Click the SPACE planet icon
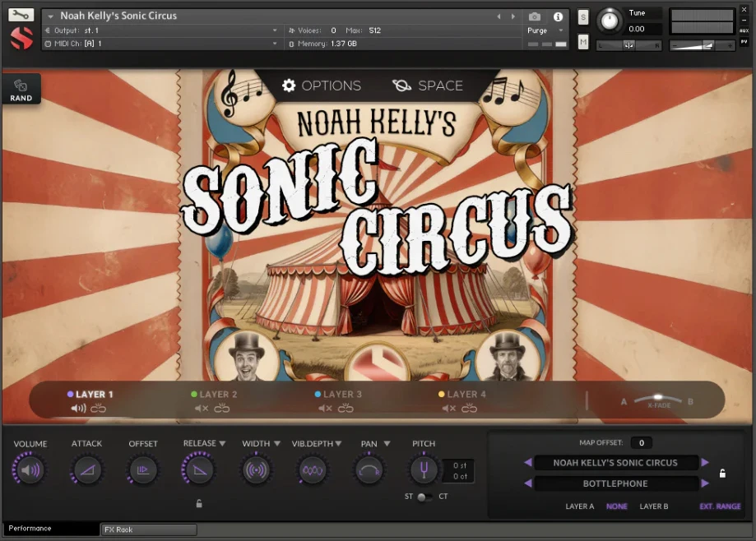 401,86
